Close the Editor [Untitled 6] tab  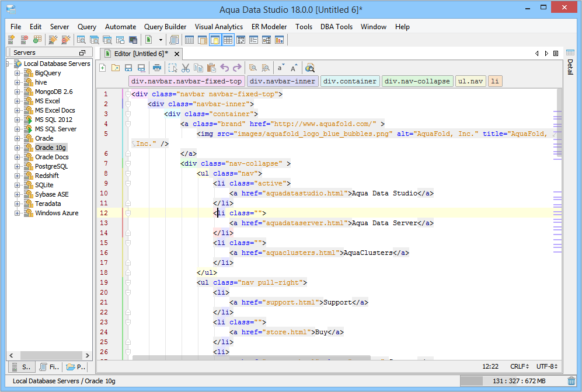click(177, 54)
